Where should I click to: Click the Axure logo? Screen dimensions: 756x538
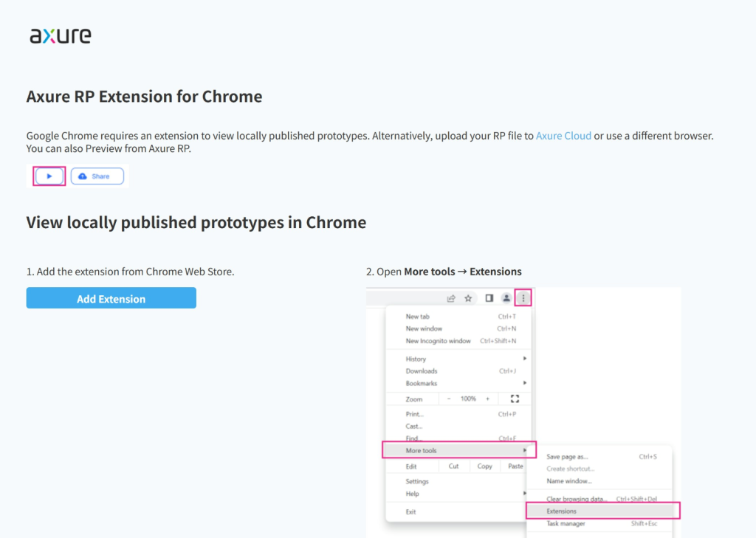click(61, 35)
